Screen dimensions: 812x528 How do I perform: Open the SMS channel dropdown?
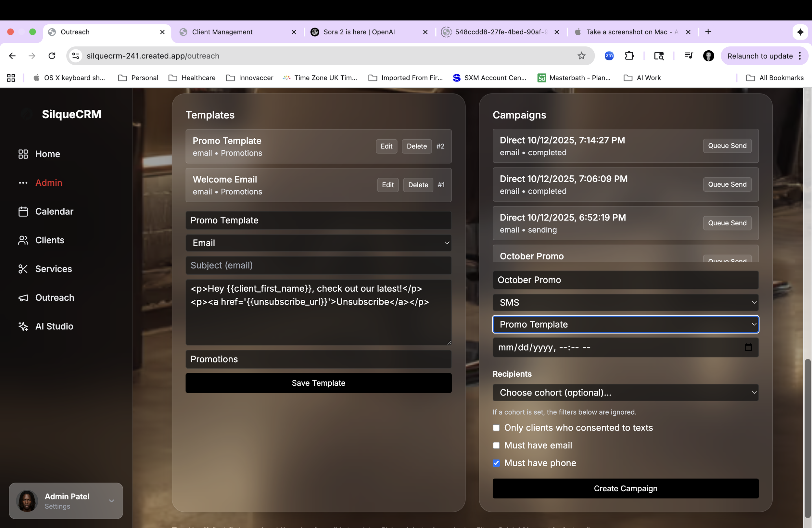click(625, 303)
